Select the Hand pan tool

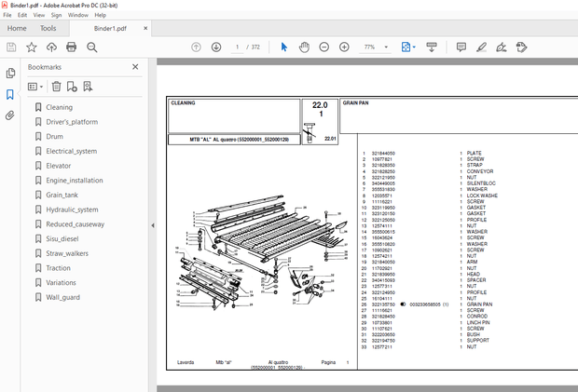(x=304, y=47)
